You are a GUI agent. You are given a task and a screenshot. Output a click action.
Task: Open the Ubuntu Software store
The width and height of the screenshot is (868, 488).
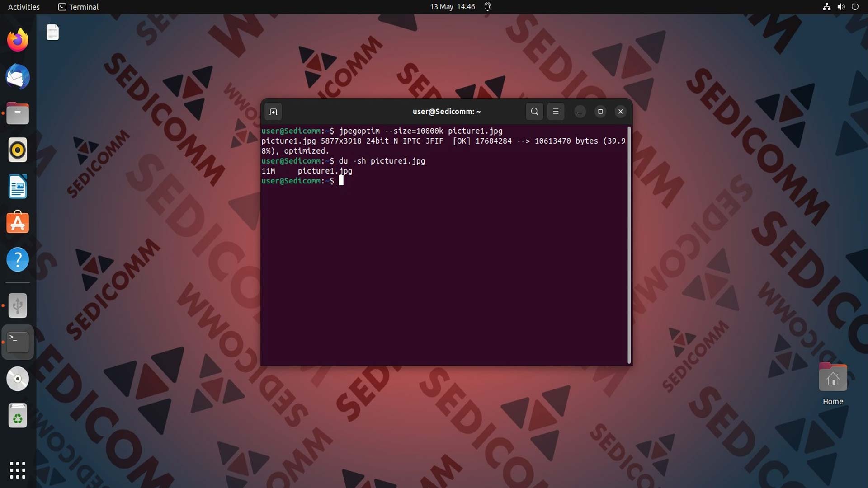18,223
